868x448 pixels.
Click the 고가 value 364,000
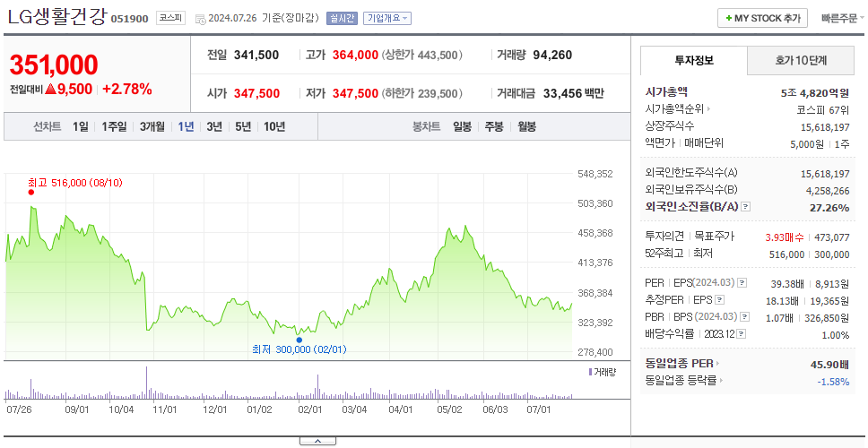point(355,55)
